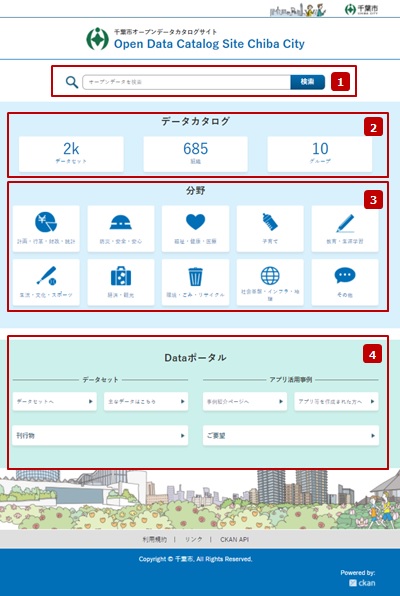Open the 主なデータはこちら portal link
The height and width of the screenshot is (596, 400).
146,401
